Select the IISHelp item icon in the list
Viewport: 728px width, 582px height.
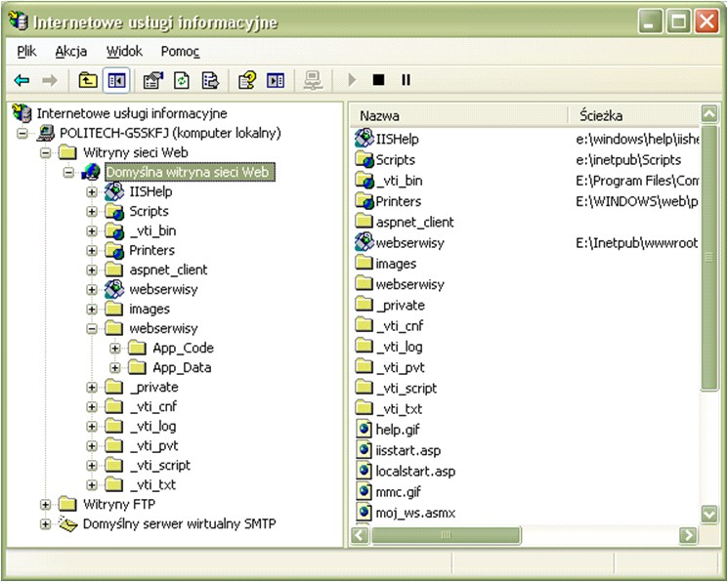364,139
